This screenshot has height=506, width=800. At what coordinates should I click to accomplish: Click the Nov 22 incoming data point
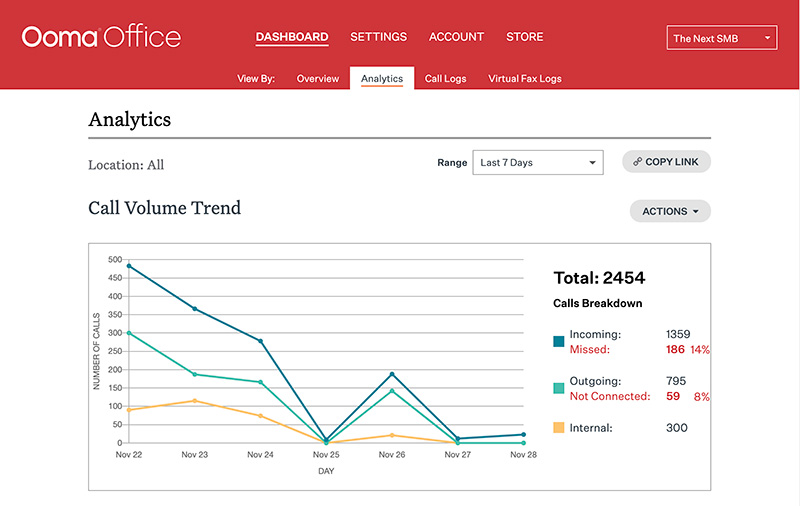pos(129,266)
